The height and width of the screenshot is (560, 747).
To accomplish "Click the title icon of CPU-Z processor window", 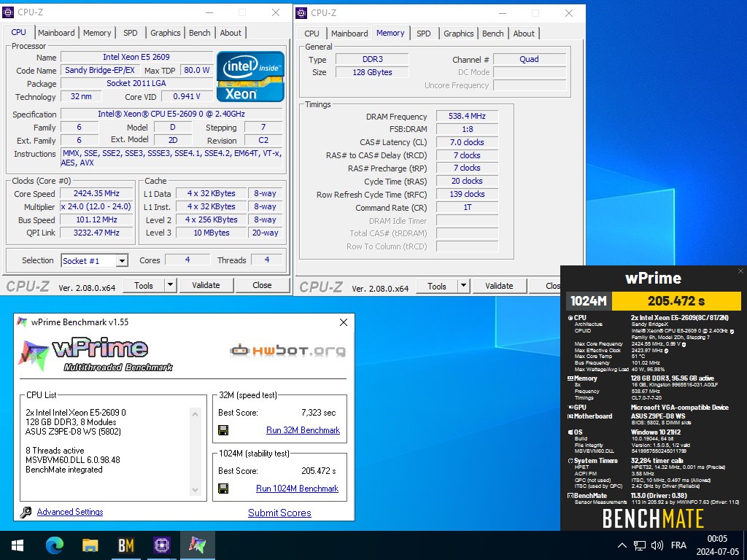I will (8, 12).
